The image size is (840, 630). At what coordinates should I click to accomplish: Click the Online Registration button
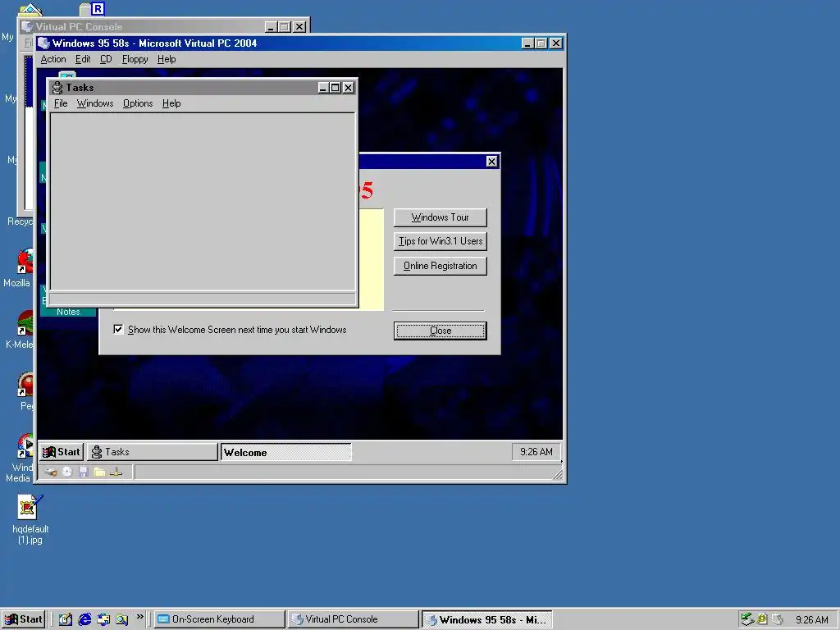[x=440, y=266]
